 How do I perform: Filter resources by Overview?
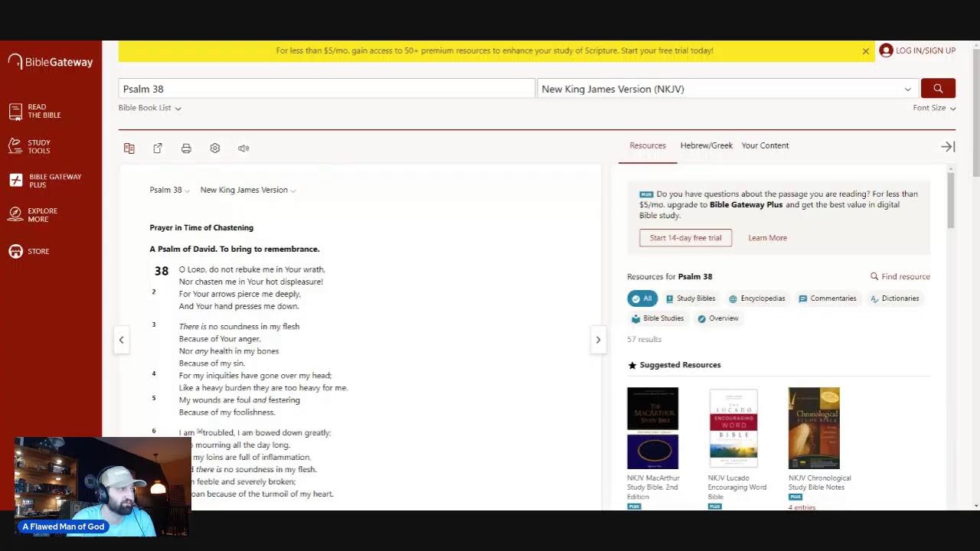pos(718,318)
